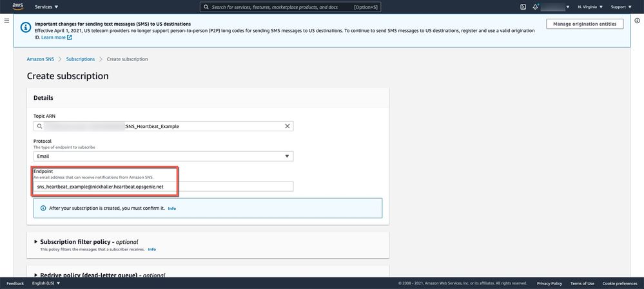Click inside the Topic ARN field
Viewport: 644px width, 289px height.
(x=164, y=126)
